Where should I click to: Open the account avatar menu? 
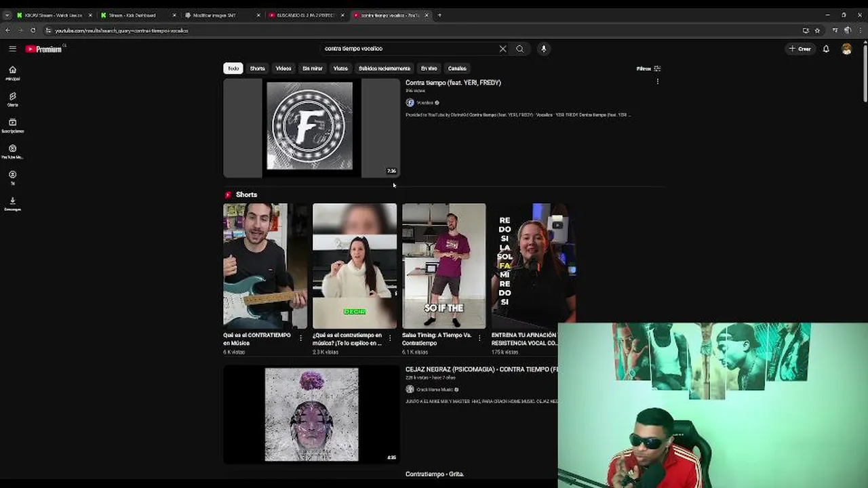coord(846,49)
